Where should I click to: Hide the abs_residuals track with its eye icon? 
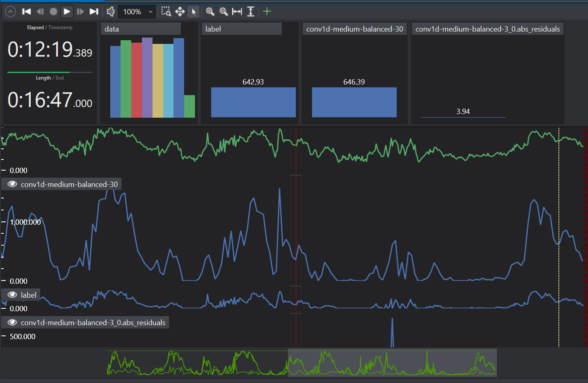12,322
